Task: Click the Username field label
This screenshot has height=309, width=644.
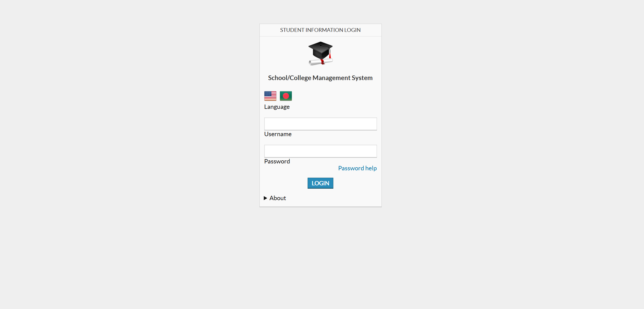Action: pos(278,134)
